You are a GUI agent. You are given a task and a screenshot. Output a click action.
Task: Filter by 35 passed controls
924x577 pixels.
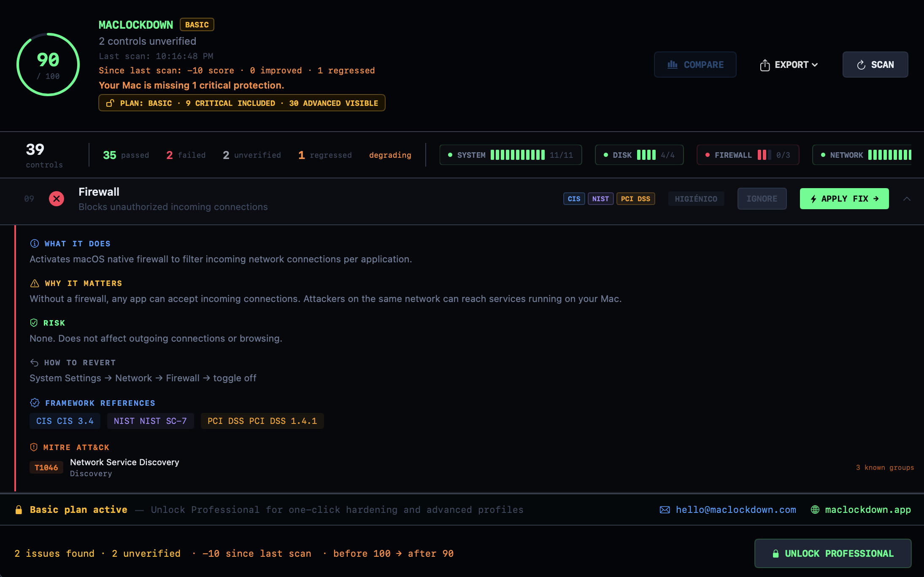tap(126, 155)
